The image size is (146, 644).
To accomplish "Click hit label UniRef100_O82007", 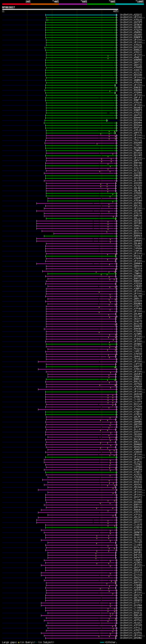I will [x=131, y=319].
